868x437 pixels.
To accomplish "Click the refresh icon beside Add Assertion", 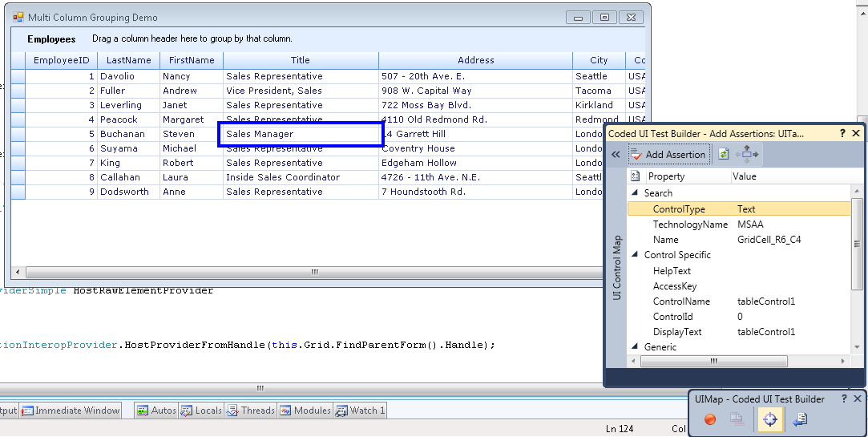I will click(x=724, y=154).
